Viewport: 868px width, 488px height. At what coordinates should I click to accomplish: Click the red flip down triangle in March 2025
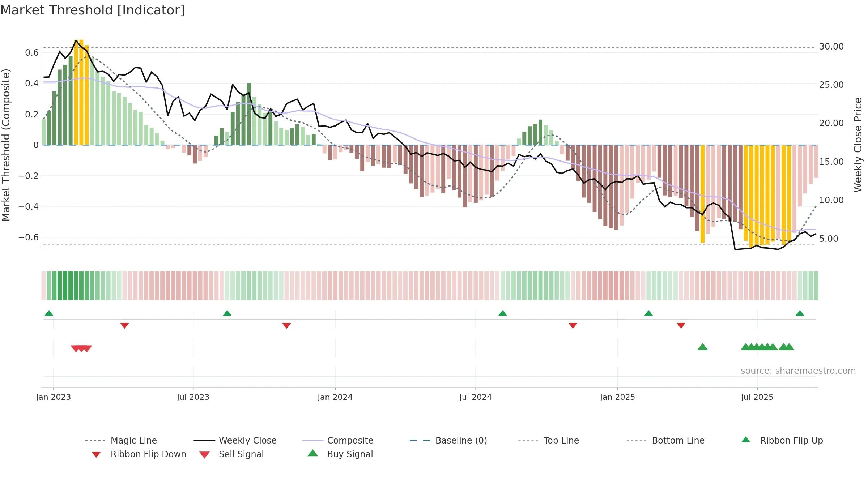pyautogui.click(x=681, y=326)
